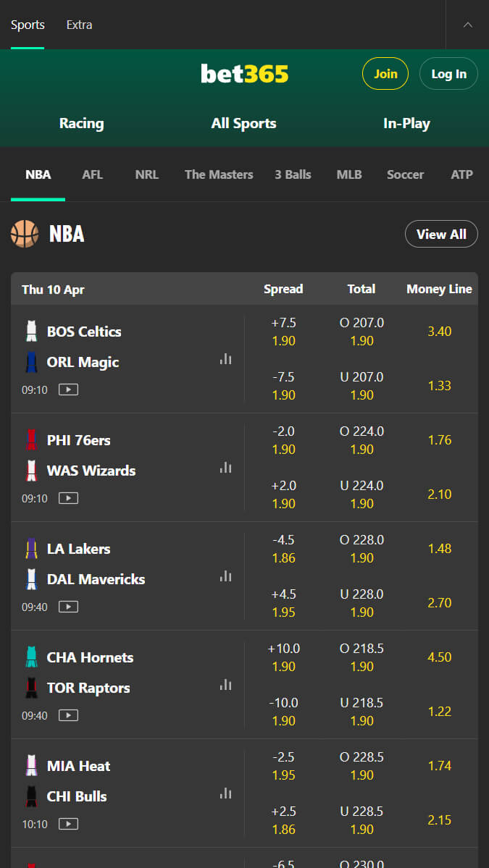Switch to the AFL tab
This screenshot has width=489, height=868.
pyautogui.click(x=93, y=174)
